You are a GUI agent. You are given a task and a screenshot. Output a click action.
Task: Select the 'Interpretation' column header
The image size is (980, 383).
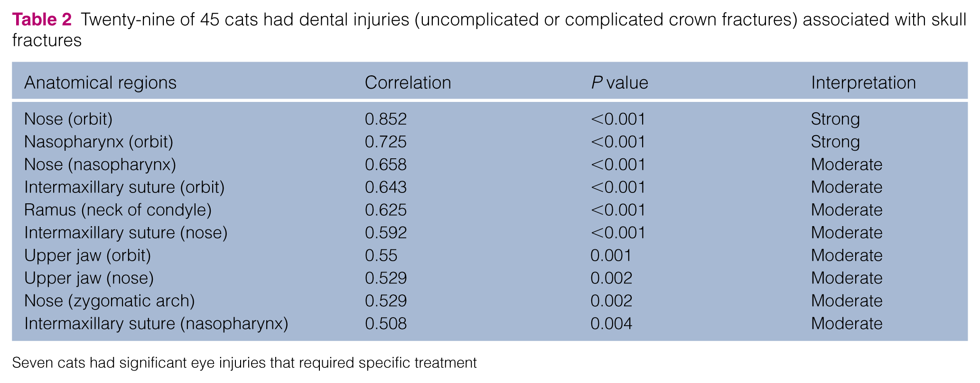[x=863, y=83]
